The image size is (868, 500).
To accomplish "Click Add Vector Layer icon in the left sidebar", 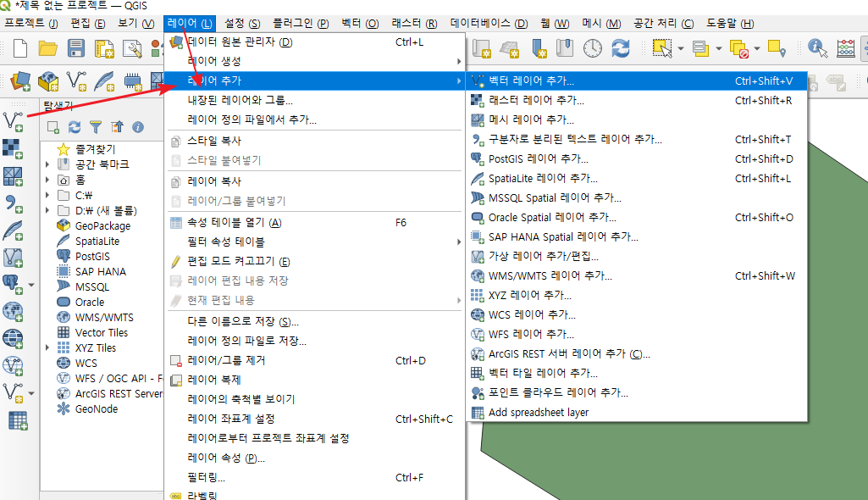I will [13, 122].
